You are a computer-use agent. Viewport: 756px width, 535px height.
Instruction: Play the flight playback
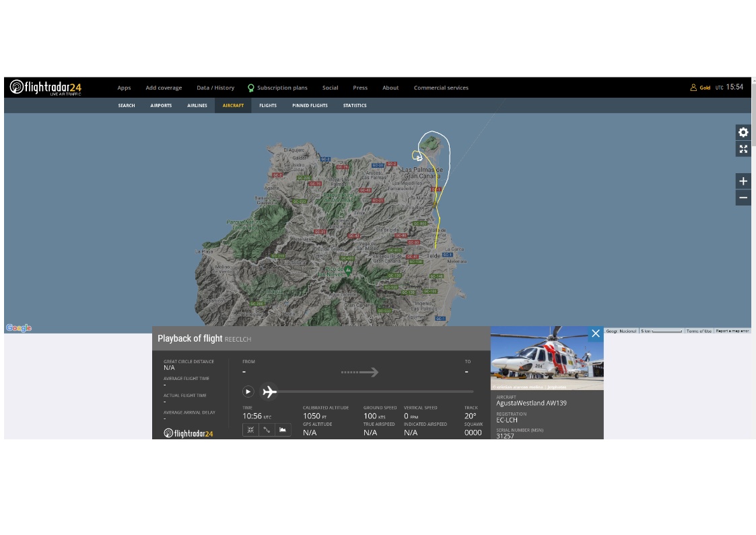tap(248, 391)
